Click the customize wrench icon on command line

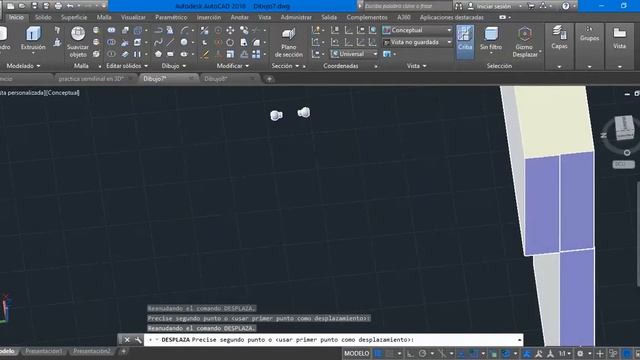pyautogui.click(x=138, y=340)
